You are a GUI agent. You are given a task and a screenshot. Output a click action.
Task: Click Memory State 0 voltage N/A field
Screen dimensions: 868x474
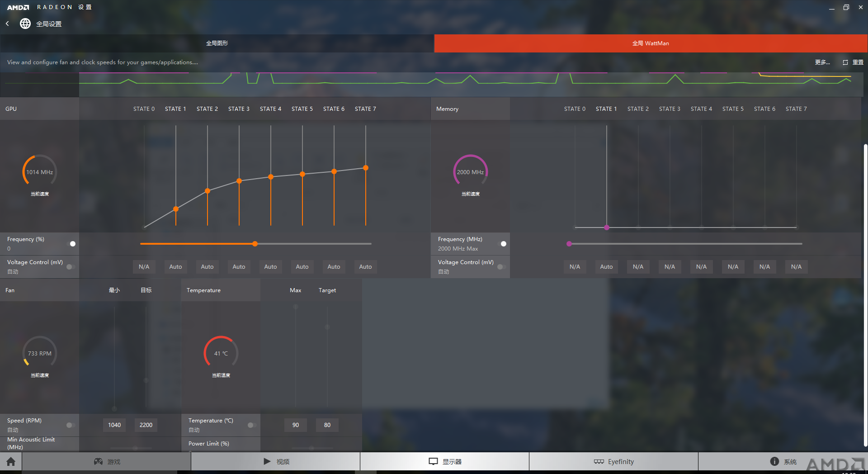pyautogui.click(x=575, y=267)
